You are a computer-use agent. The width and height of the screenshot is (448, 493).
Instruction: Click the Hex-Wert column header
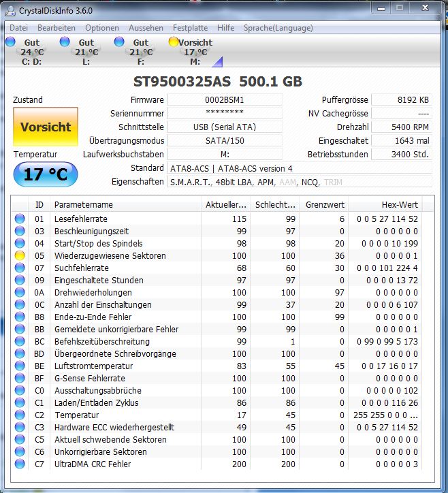point(385,205)
